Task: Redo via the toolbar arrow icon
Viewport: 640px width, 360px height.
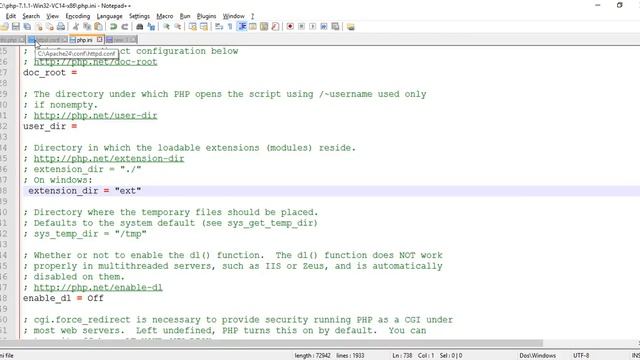Action: pos(124,27)
